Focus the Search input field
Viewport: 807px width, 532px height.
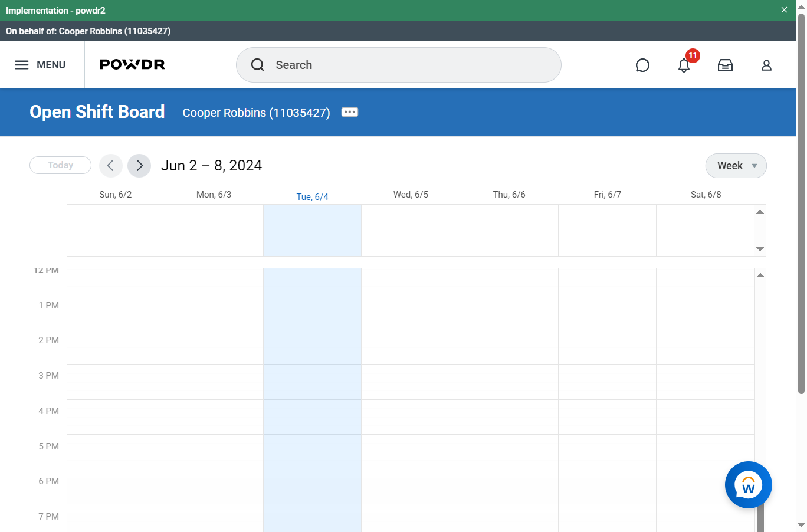point(398,65)
